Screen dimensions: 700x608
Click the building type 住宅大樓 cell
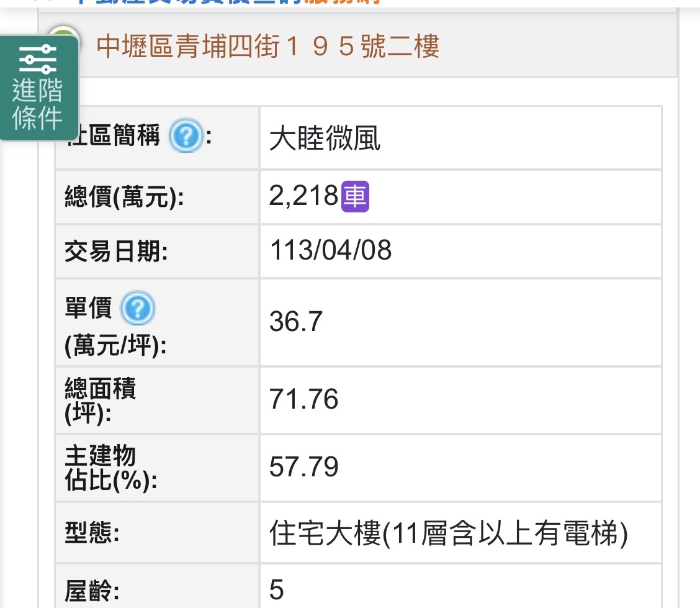(x=449, y=533)
